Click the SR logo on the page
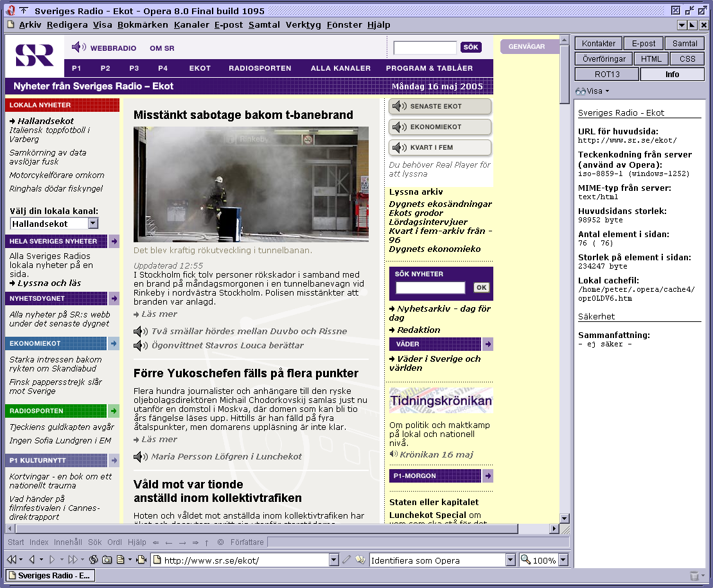This screenshot has height=588, width=713. click(x=35, y=56)
